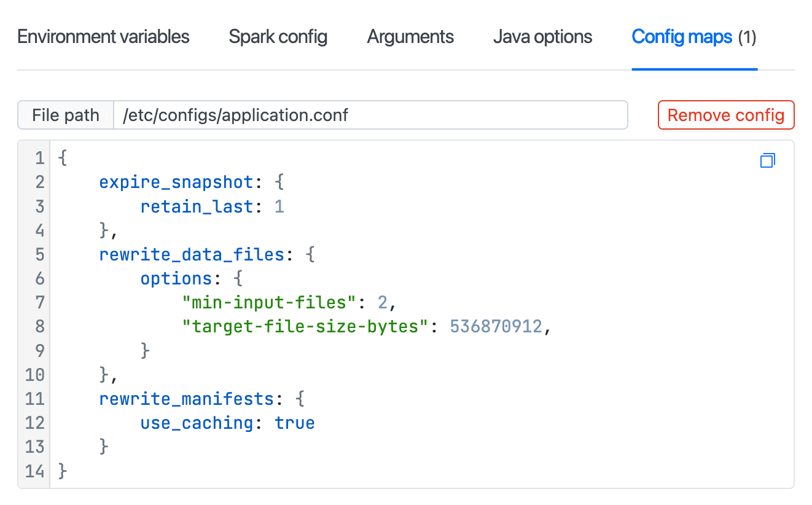
Task: Click the expire_snapshot key in code
Action: click(x=176, y=182)
